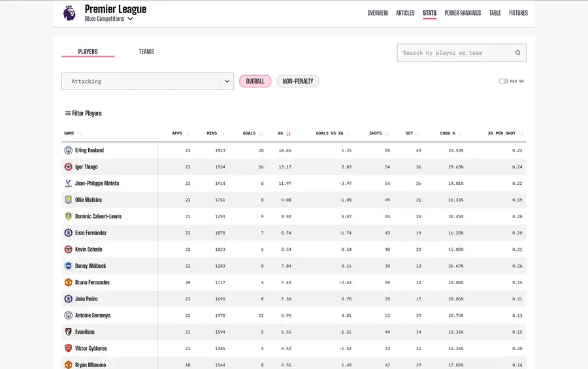Screen dimensions: 588x369
Task: Sort table by CONV % arrows
Action: pos(461,133)
